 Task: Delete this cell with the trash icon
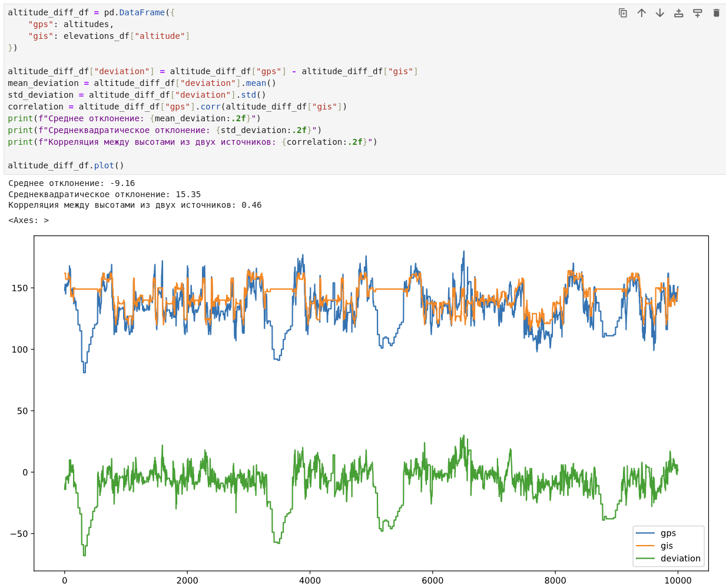pyautogui.click(x=717, y=13)
